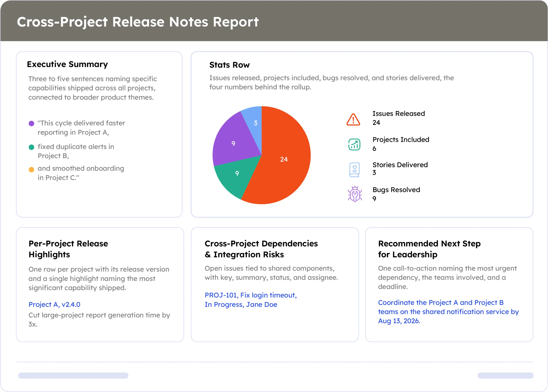Click the 'Cross-Project Dependencies & Integration Risks' heading

pyautogui.click(x=261, y=249)
